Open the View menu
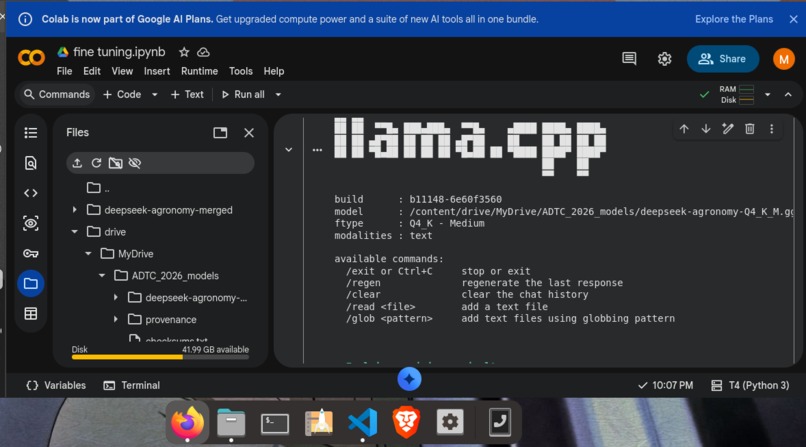 [122, 71]
